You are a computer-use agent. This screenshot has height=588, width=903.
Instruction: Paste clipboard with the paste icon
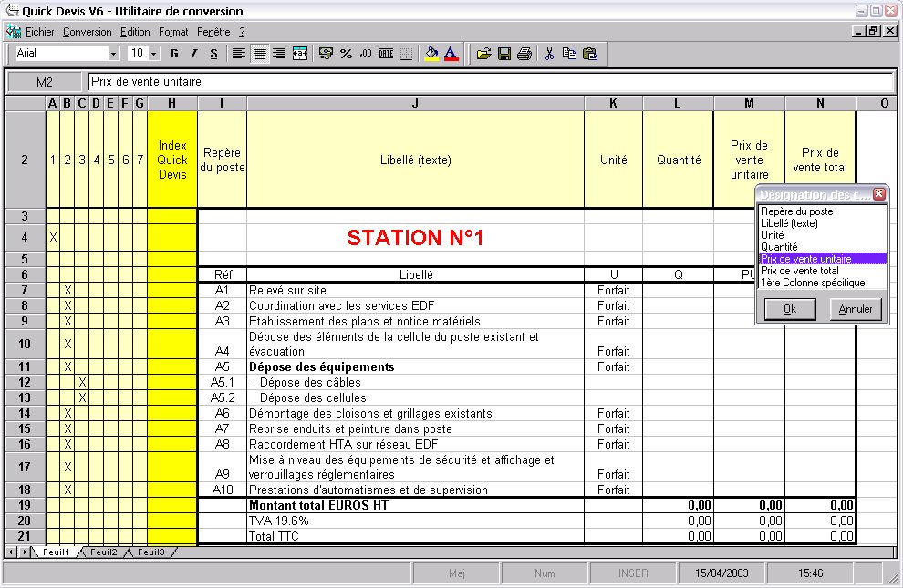coord(590,54)
